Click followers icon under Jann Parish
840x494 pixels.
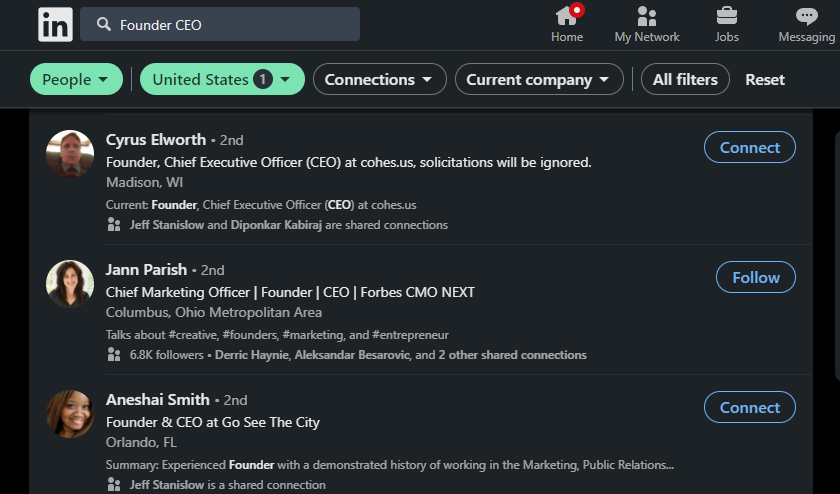114,355
